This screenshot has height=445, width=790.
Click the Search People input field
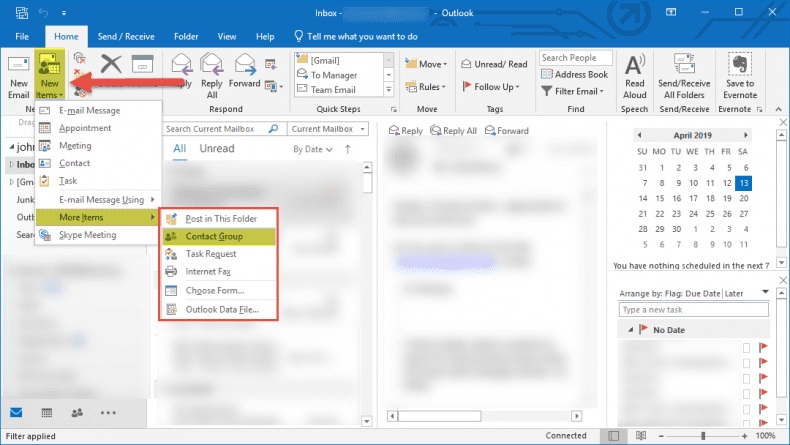[575, 58]
